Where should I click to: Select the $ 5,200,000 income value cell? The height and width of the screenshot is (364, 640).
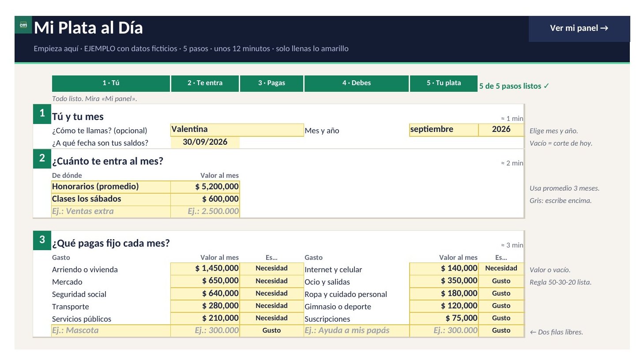pyautogui.click(x=205, y=187)
